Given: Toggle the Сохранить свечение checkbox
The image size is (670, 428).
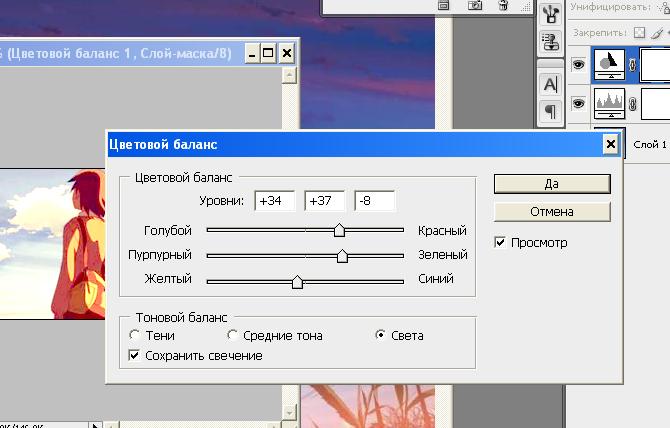Looking at the screenshot, I should coord(134,355).
